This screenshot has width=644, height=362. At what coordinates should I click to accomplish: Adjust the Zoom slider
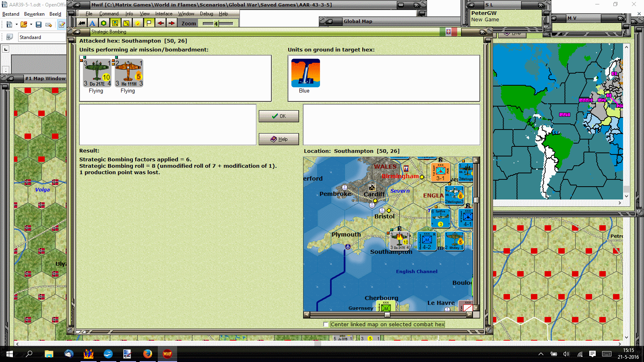pos(218,23)
